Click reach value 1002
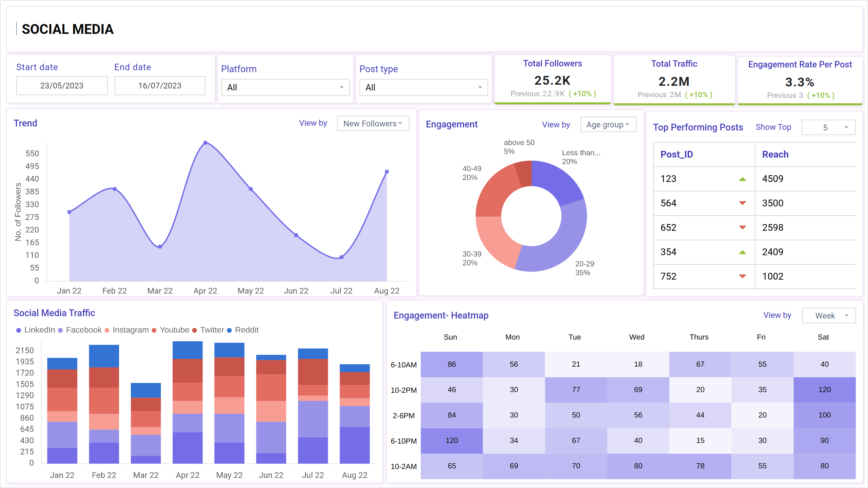Screen dimensions: 868x488 (x=773, y=277)
